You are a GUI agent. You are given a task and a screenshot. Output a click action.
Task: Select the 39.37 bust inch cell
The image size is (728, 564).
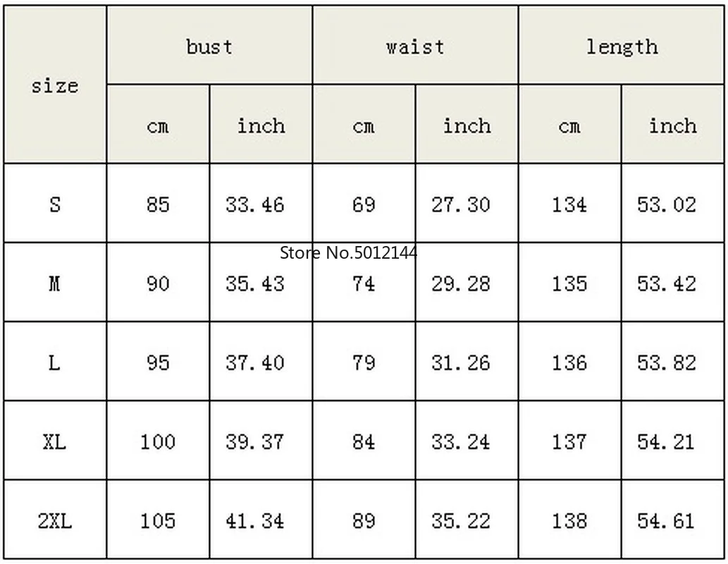pos(255,442)
